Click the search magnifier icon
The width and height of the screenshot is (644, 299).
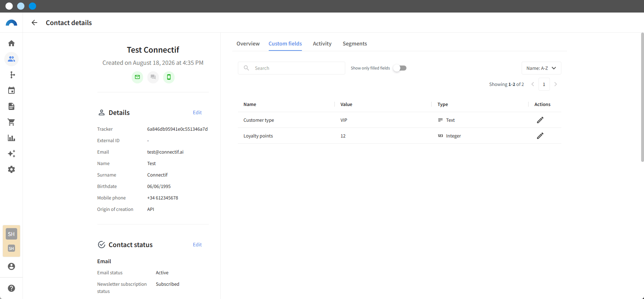pyautogui.click(x=247, y=68)
